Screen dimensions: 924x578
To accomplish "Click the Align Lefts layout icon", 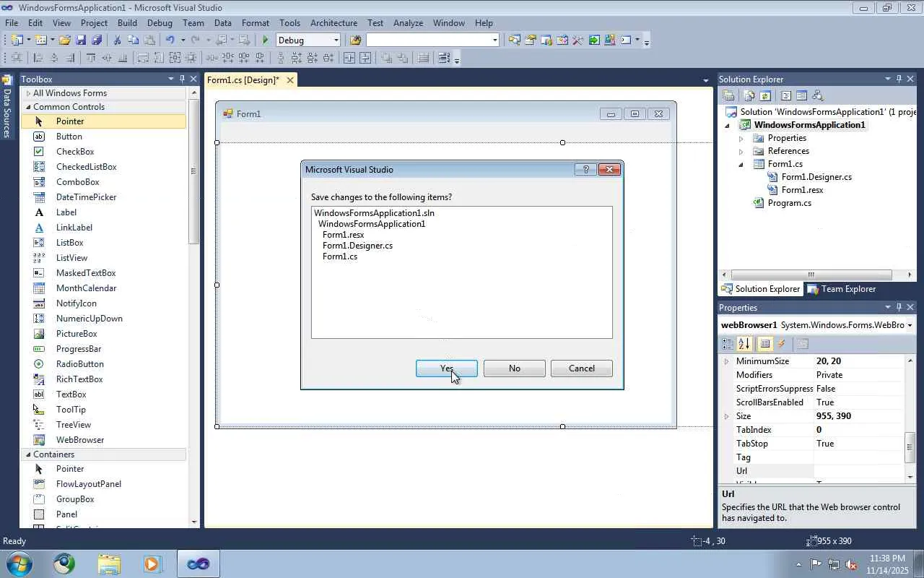I will pos(38,59).
